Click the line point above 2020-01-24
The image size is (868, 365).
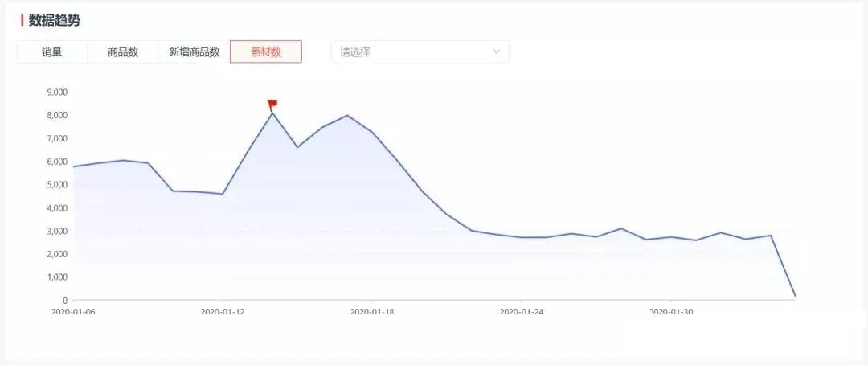point(522,237)
